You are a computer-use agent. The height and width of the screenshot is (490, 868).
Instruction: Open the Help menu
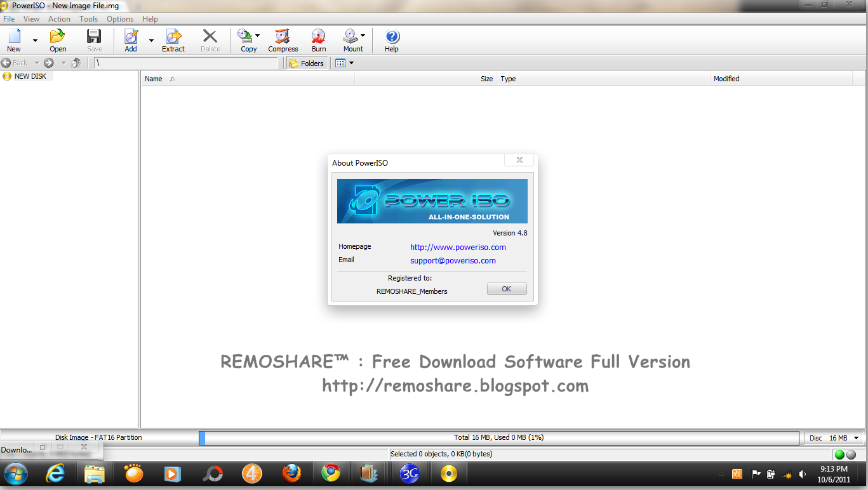coord(150,19)
